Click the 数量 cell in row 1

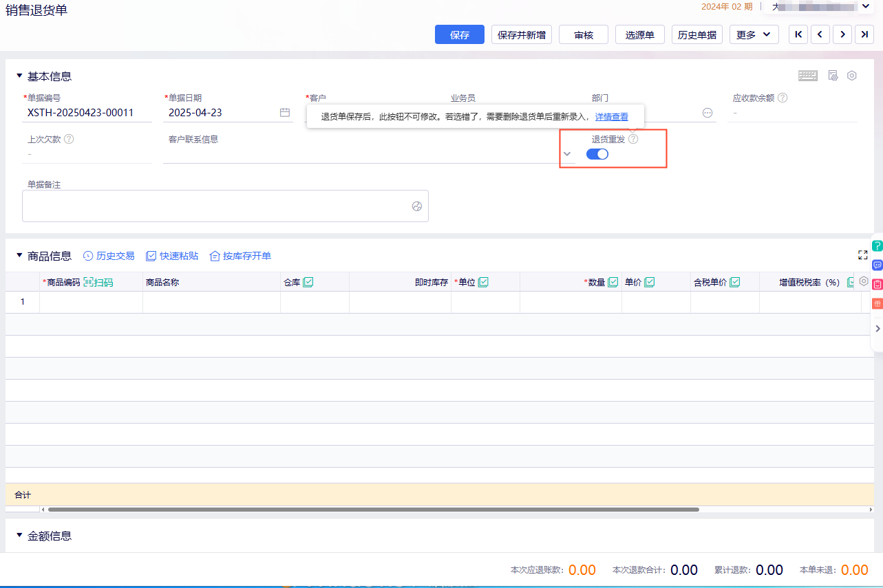click(x=571, y=302)
